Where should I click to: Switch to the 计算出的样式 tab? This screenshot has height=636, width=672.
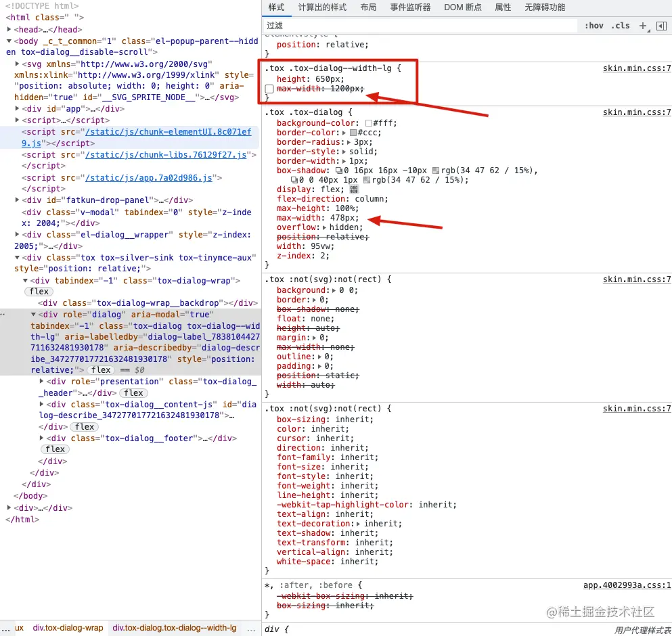click(x=322, y=7)
